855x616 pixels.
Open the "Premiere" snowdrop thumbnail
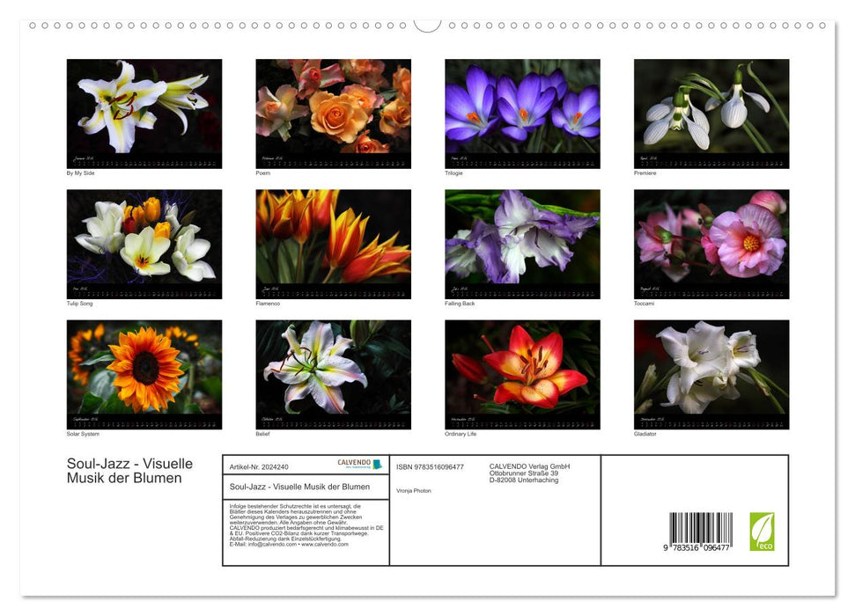click(710, 113)
